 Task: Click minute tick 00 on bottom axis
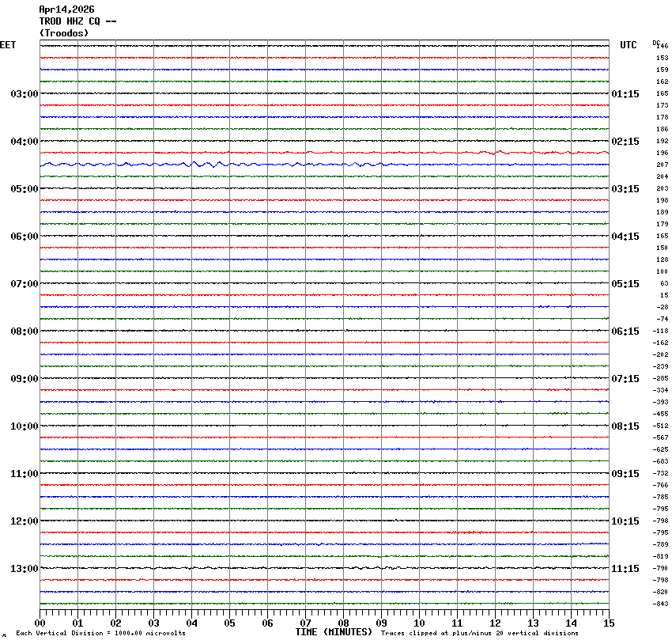pyautogui.click(x=40, y=623)
